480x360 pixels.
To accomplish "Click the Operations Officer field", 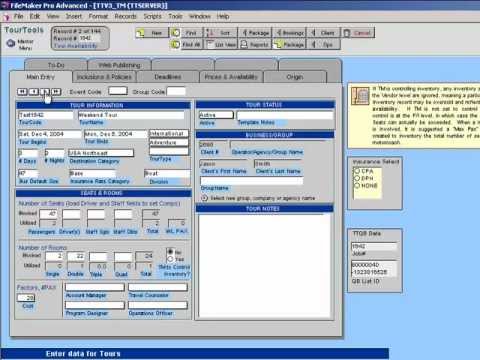I will (x=158, y=305).
